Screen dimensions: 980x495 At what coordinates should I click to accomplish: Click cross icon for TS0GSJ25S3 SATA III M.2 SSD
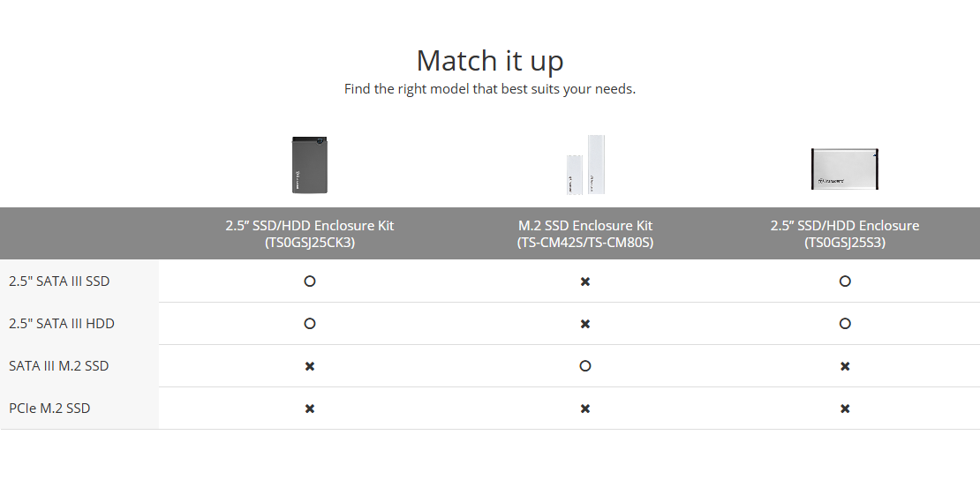coord(845,366)
